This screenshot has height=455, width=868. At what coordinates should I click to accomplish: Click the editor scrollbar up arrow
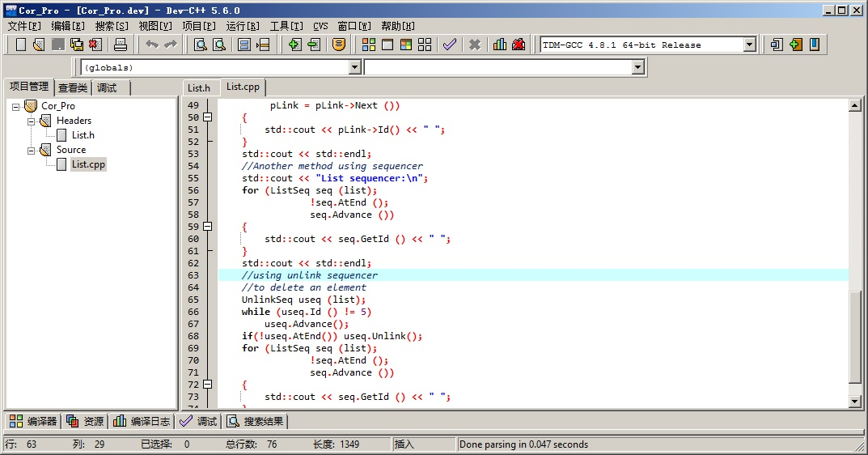855,105
